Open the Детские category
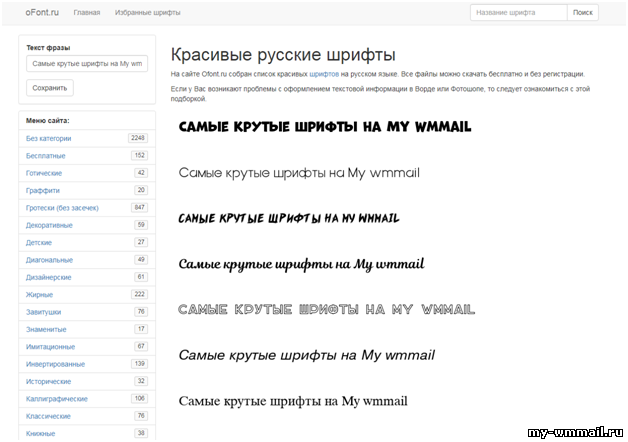 [x=39, y=243]
